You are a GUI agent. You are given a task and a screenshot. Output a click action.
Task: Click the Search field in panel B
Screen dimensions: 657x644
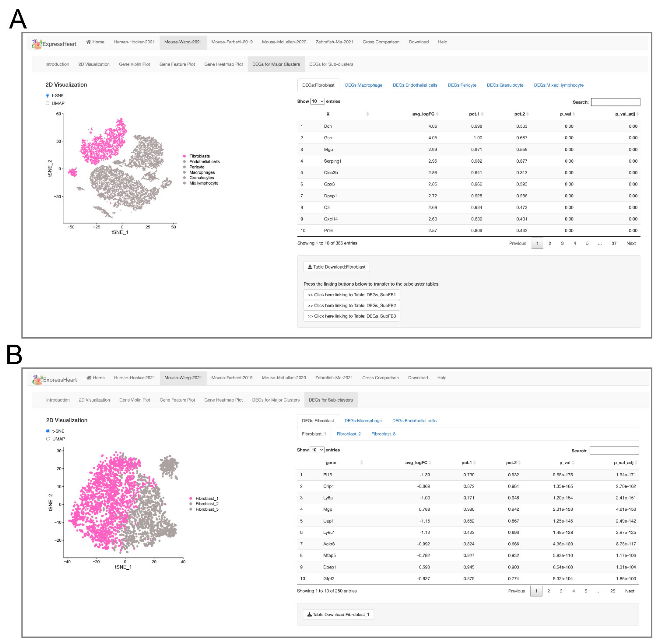tap(614, 451)
